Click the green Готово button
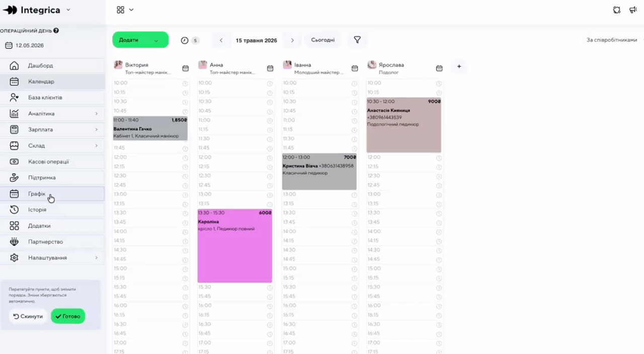This screenshot has width=644, height=354. point(68,316)
